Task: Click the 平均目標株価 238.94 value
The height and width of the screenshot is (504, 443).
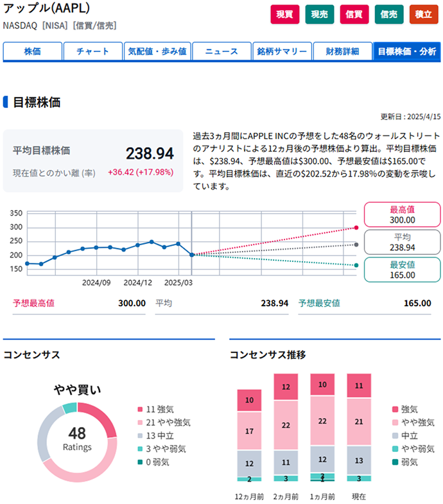Action: pyautogui.click(x=150, y=153)
